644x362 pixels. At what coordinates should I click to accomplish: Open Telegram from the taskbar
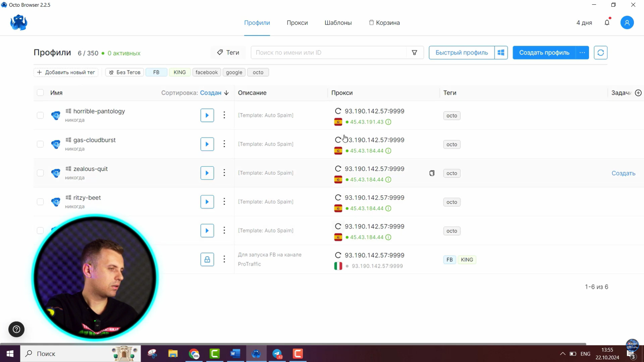pyautogui.click(x=277, y=354)
